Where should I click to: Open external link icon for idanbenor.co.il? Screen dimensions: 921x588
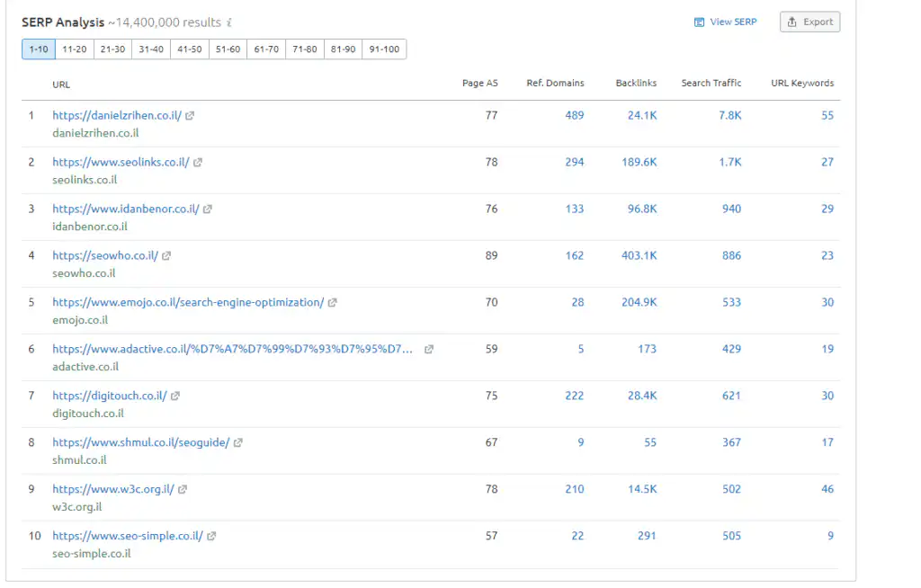(x=208, y=209)
